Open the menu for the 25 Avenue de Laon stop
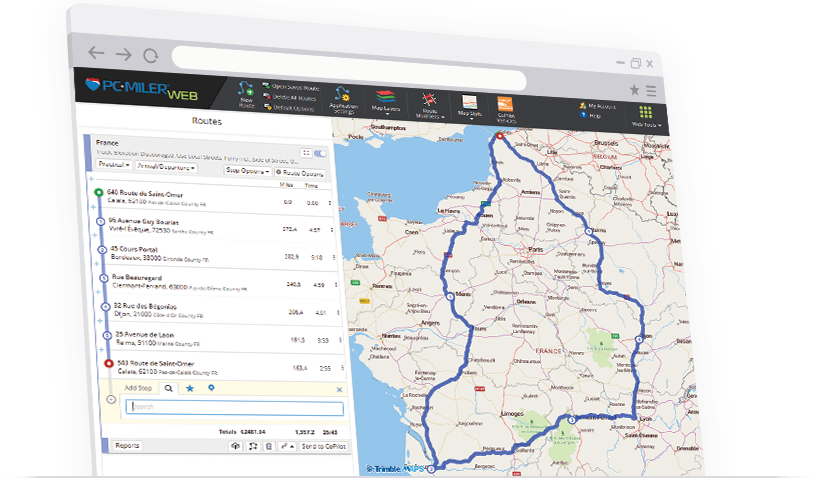 click(340, 340)
